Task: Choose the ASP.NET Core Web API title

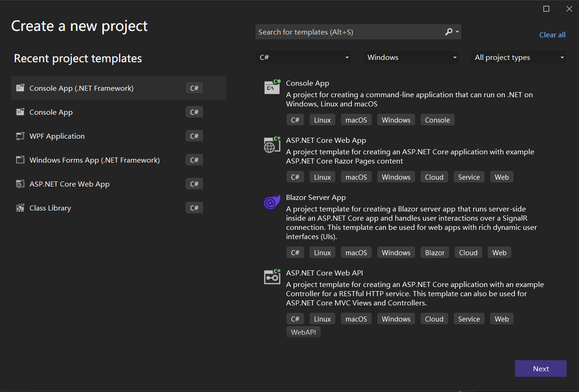Action: coord(325,273)
